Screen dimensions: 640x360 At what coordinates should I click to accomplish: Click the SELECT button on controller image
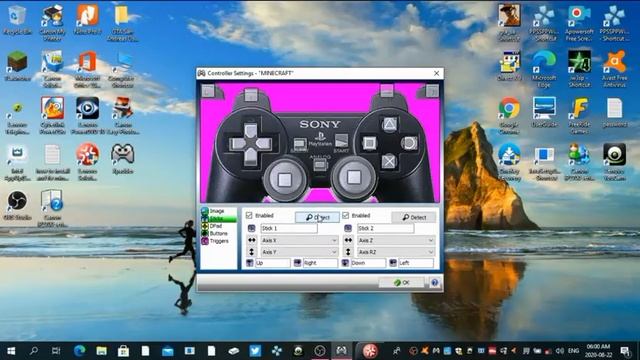point(300,144)
